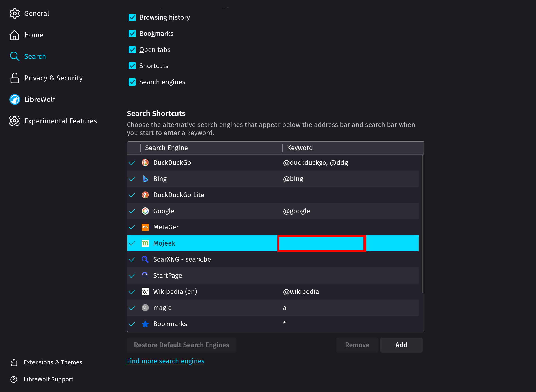Click the General gear icon

point(15,13)
